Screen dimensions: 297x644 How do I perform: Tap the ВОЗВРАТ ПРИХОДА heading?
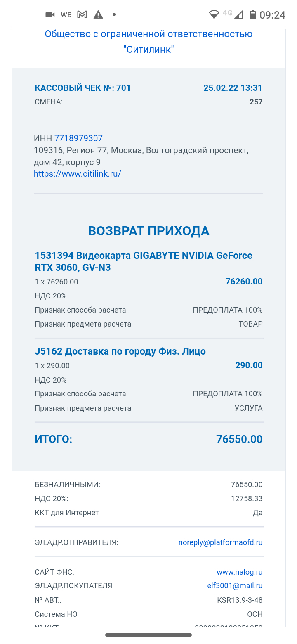[x=148, y=231]
